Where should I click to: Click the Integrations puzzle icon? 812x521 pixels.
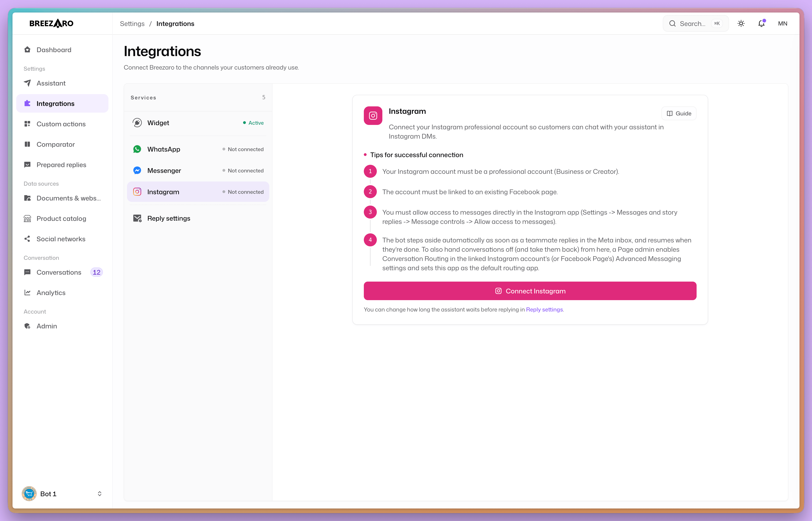[x=27, y=103]
